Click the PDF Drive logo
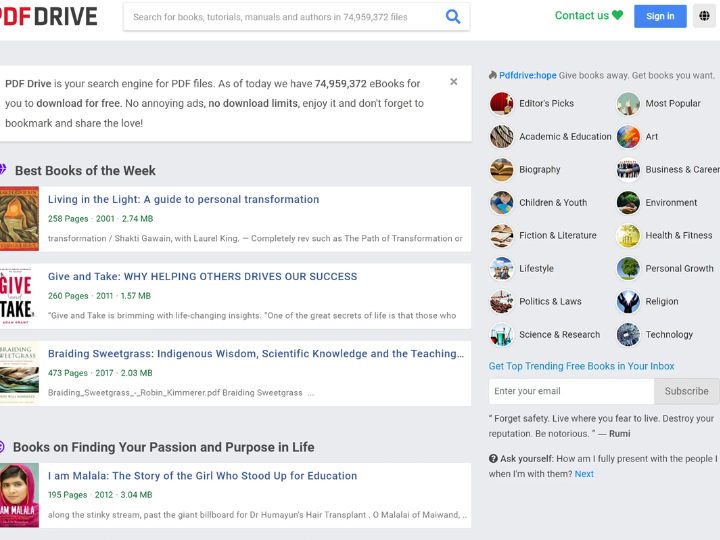The image size is (720, 540). [48, 17]
